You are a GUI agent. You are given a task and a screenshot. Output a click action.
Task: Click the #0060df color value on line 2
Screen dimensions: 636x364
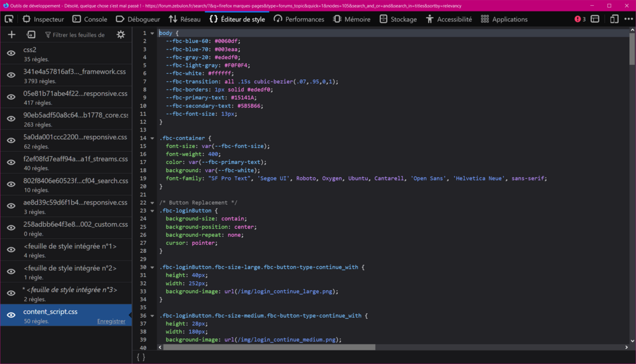pyautogui.click(x=226, y=41)
